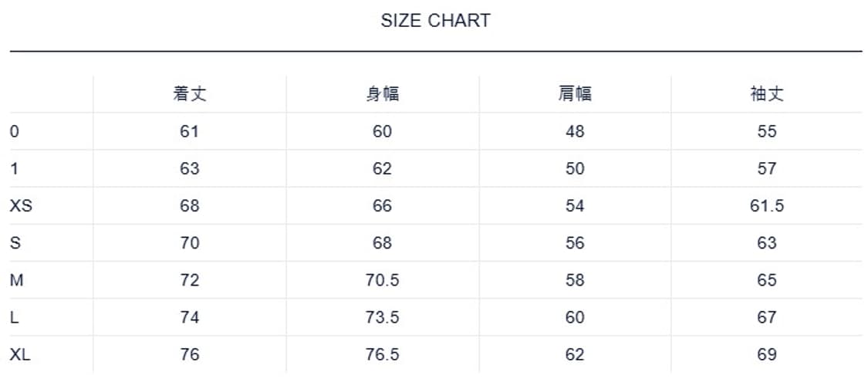Viewport: 868px width, 379px height.
Task: Select the M row label
Action: point(17,280)
